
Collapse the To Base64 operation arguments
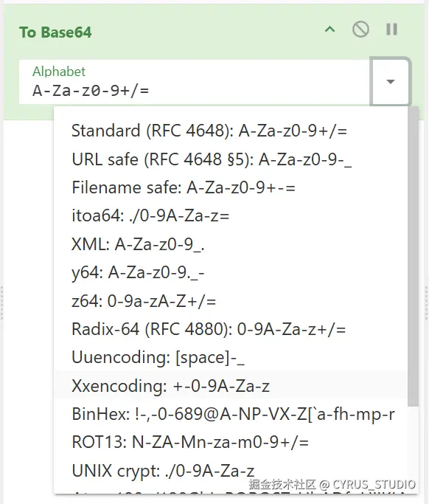(x=329, y=30)
